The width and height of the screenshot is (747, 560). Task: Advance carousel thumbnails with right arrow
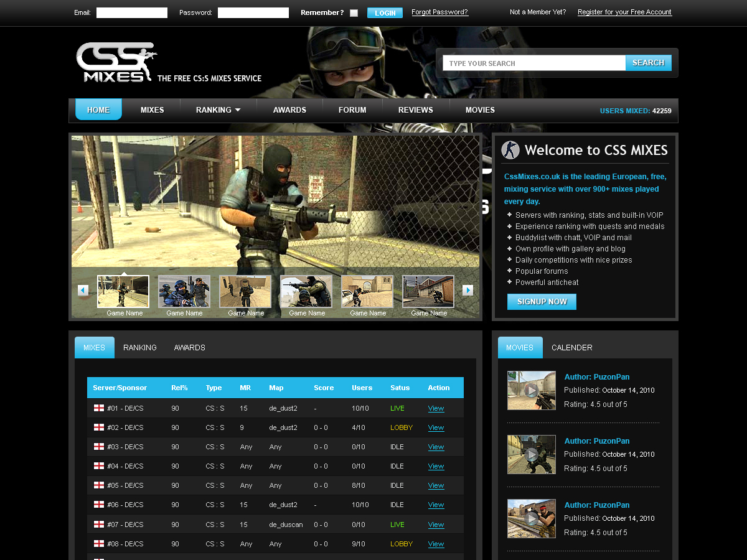point(468,290)
